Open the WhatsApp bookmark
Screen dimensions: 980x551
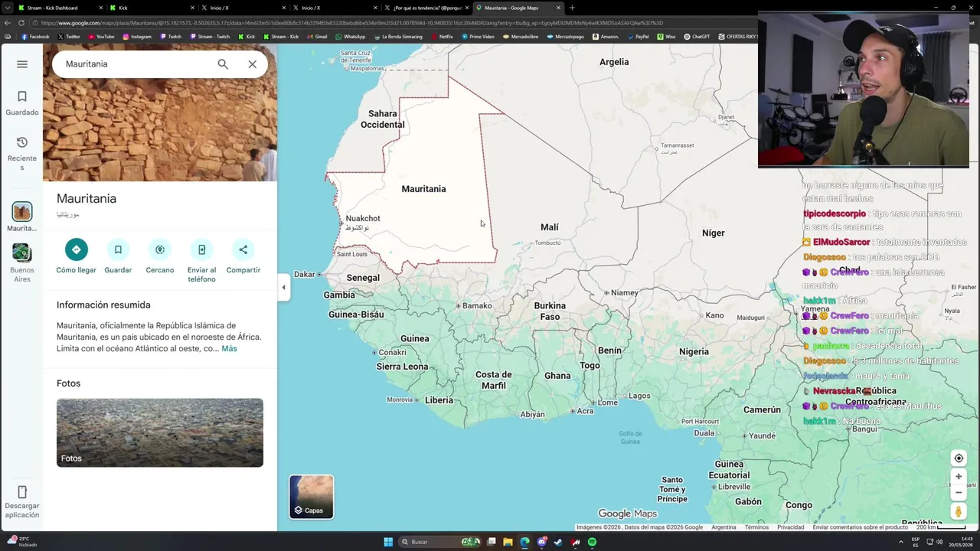tap(351, 37)
